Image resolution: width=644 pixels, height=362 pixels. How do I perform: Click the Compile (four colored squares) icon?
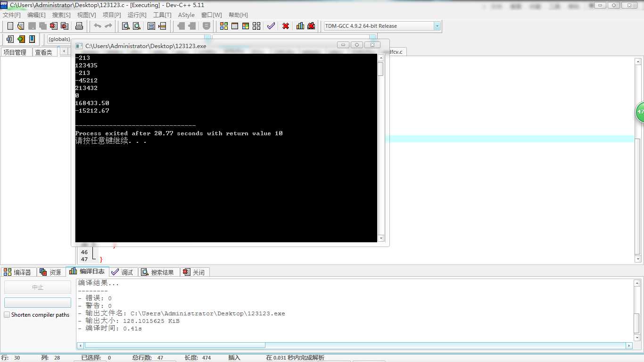(x=224, y=26)
